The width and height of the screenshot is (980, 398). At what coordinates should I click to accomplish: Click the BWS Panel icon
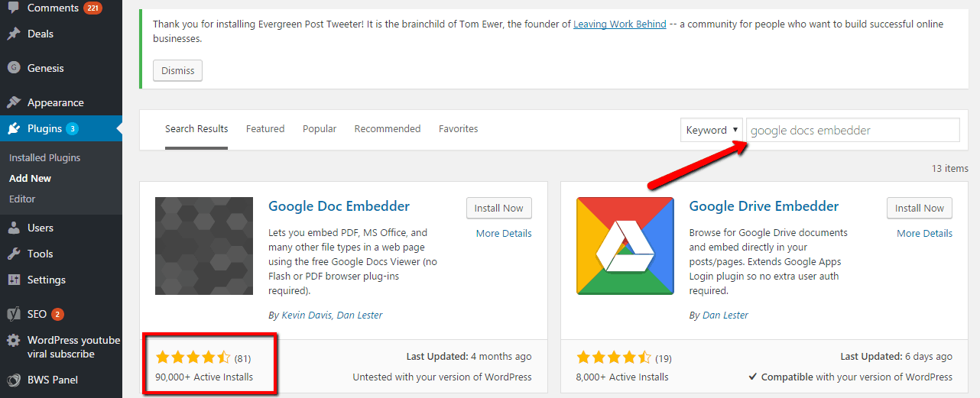(14, 380)
